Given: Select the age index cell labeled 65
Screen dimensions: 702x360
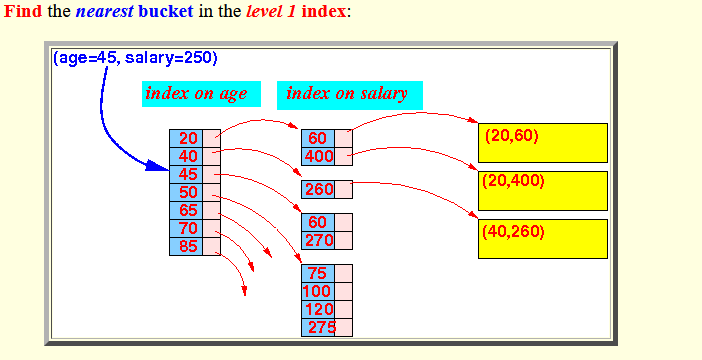Looking at the screenshot, I should coord(186,210).
